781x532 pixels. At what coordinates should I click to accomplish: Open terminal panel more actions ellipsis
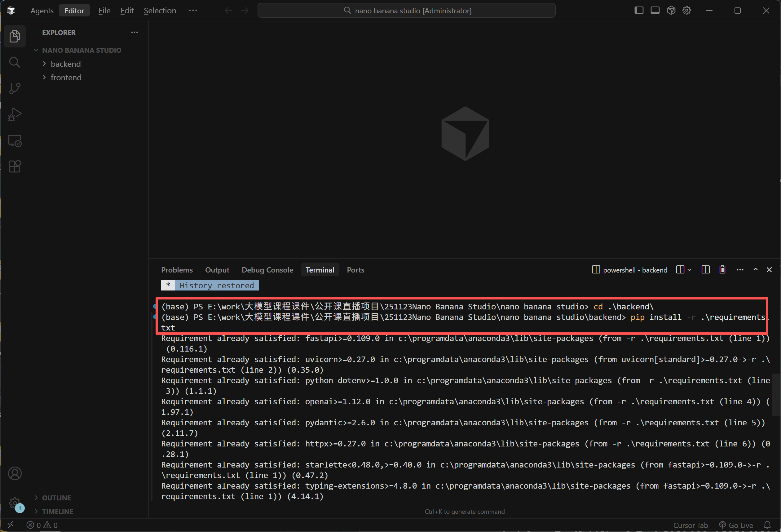[x=740, y=269]
